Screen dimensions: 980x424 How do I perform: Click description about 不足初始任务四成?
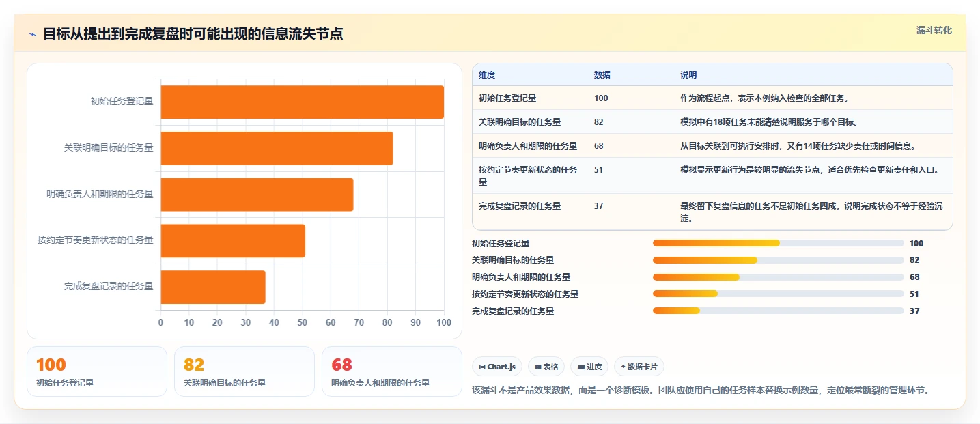[811, 212]
